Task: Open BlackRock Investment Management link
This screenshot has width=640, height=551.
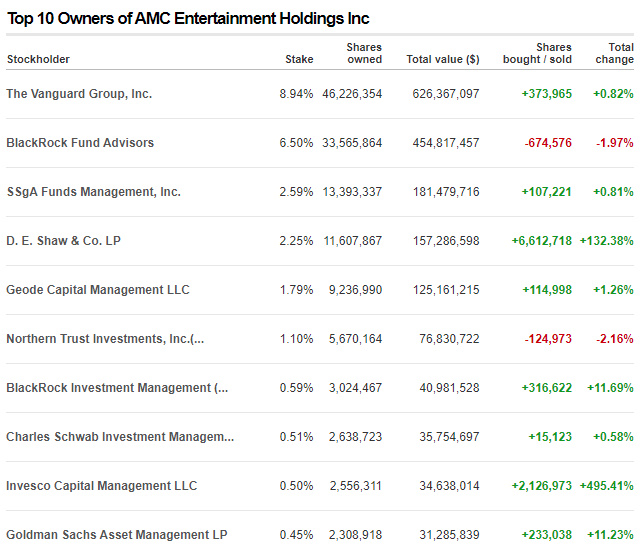Action: click(117, 388)
